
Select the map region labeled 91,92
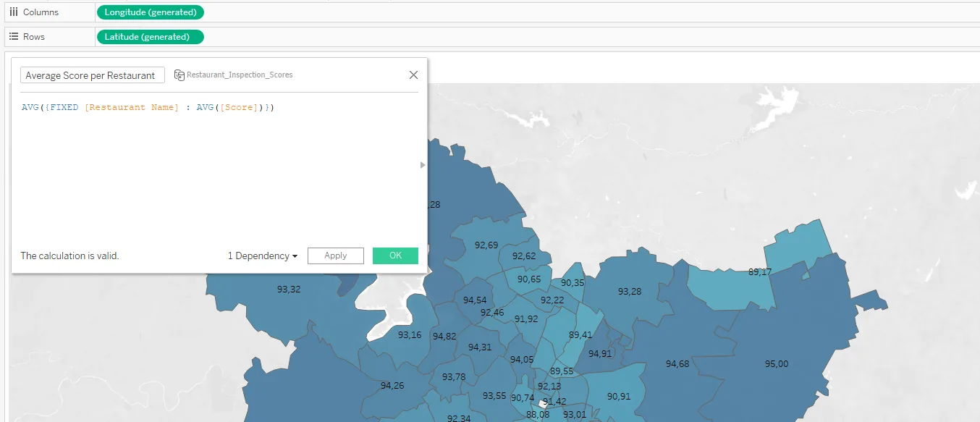coord(526,319)
